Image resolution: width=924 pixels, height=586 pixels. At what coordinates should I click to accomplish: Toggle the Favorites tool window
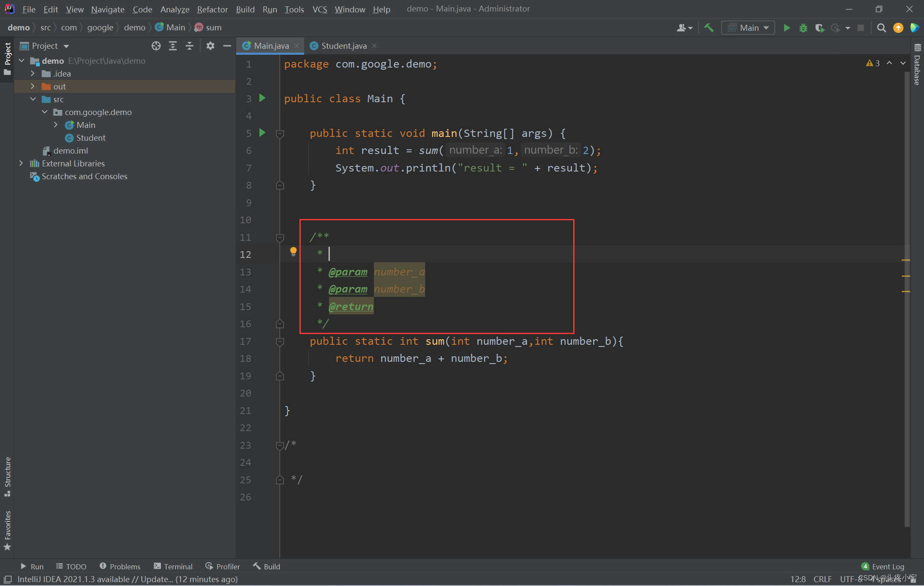click(7, 530)
